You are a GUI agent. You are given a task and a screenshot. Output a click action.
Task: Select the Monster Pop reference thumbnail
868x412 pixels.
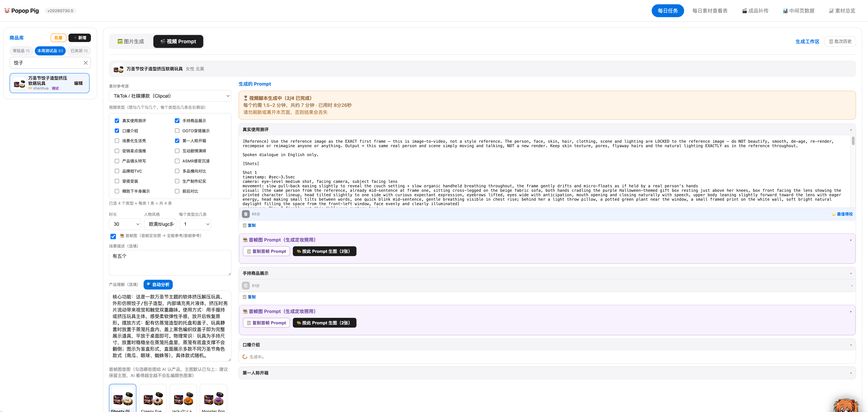tap(213, 398)
